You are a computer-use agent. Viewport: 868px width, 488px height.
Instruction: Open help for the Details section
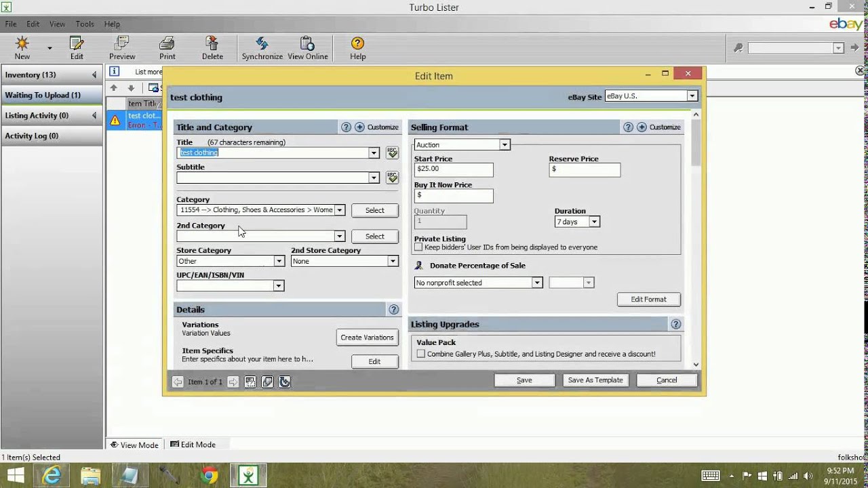[x=393, y=310]
